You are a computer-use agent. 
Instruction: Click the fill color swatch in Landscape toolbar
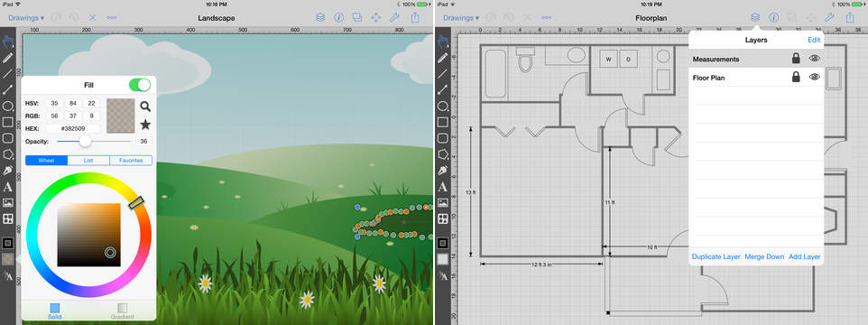pos(8,258)
